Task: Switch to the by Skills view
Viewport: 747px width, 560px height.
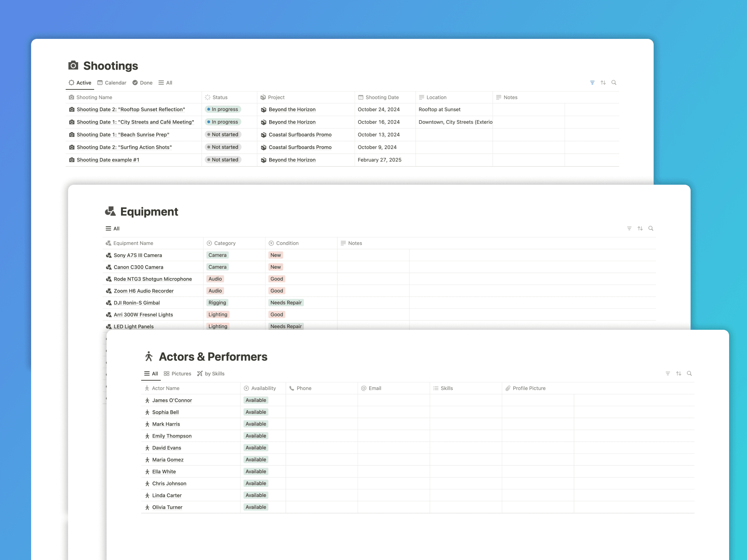Action: point(211,374)
